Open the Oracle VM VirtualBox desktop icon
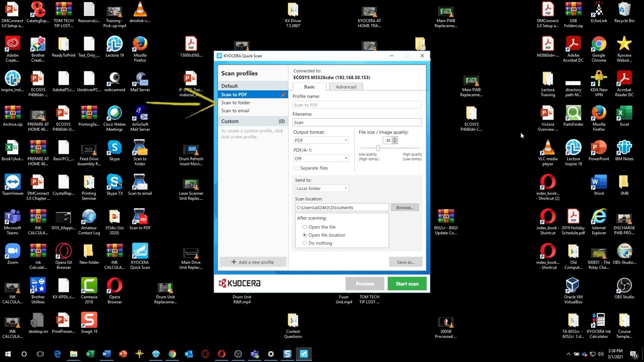Image resolution: width=644 pixels, height=362 pixels. (573, 291)
